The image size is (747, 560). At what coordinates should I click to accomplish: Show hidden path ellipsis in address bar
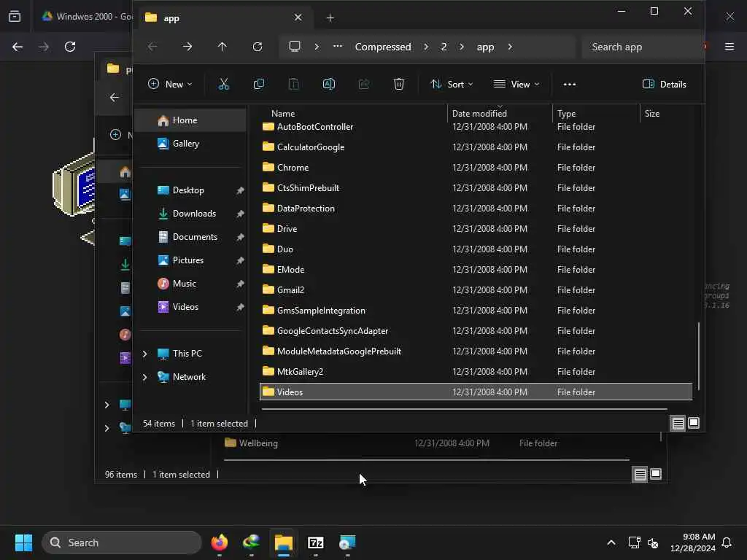(x=337, y=46)
